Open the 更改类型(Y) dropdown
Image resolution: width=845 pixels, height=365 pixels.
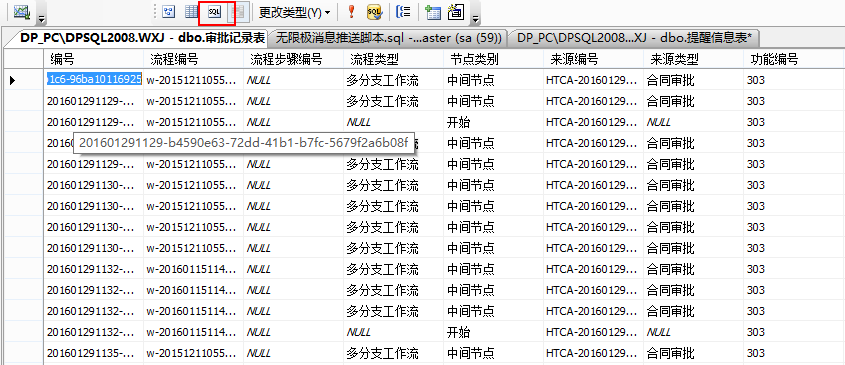pyautogui.click(x=294, y=12)
